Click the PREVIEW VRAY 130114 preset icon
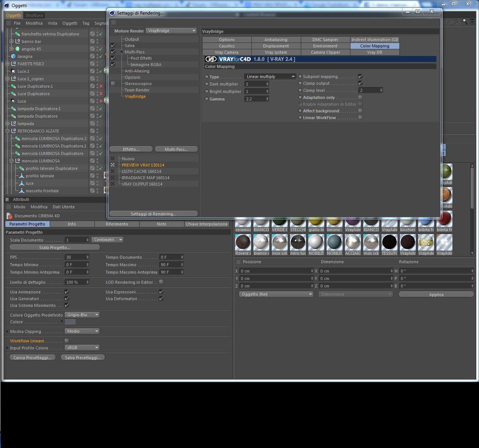 coord(112,165)
